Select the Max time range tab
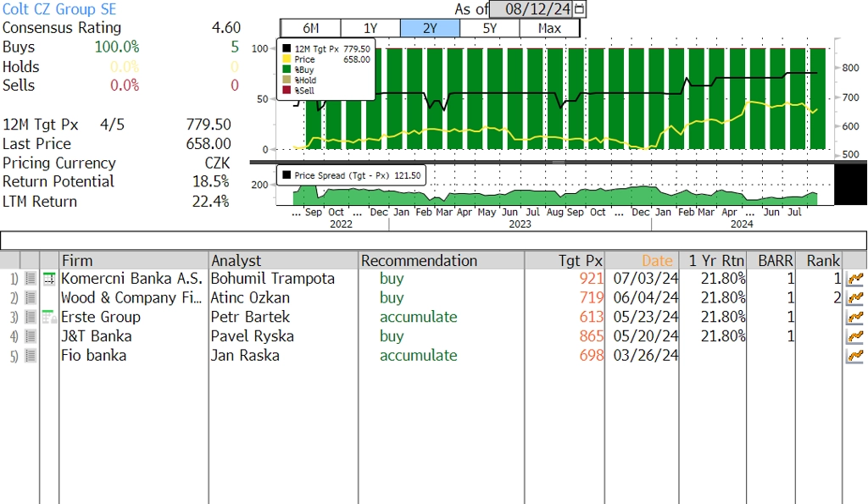The width and height of the screenshot is (868, 504). click(x=549, y=28)
